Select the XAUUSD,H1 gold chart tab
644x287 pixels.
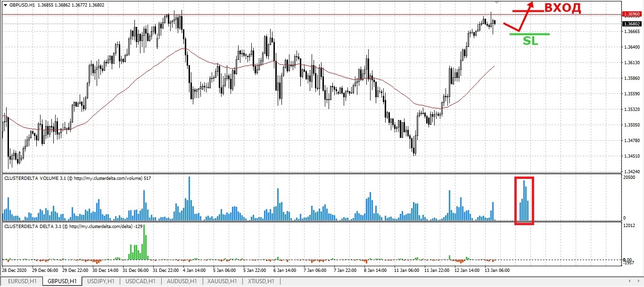(223, 282)
